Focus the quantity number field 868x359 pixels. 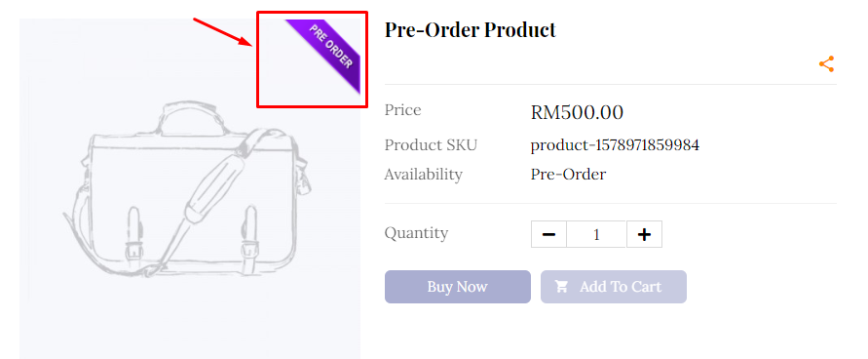596,234
